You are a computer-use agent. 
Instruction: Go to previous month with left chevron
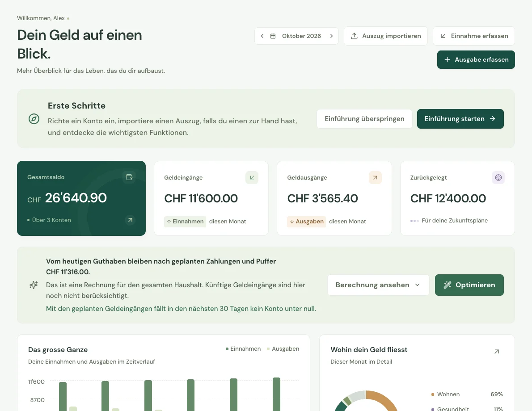tap(262, 36)
